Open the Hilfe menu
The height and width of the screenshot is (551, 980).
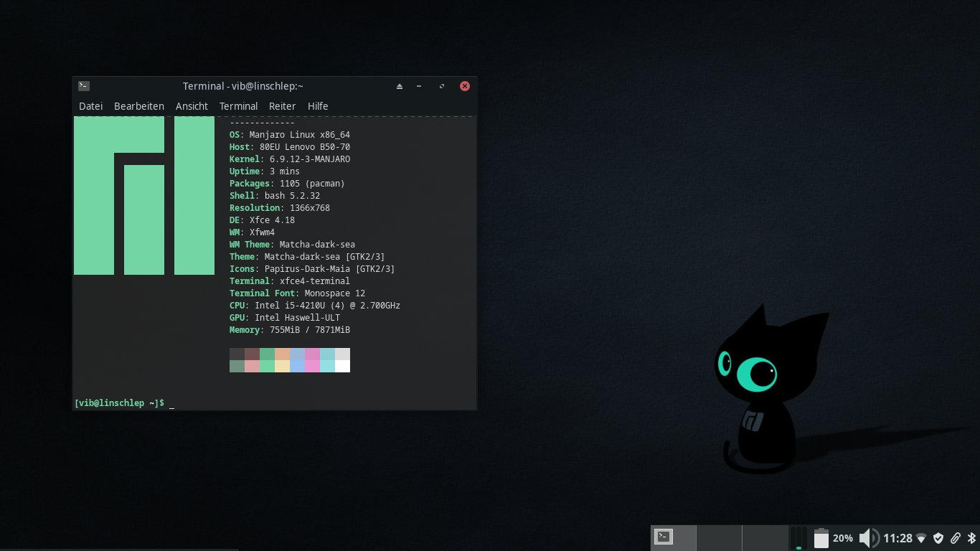tap(318, 106)
